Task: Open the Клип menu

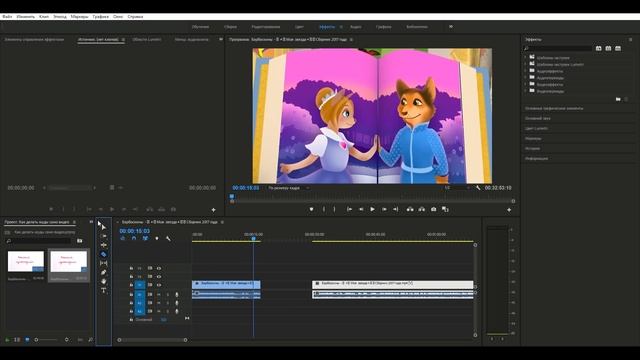Action: (44, 17)
